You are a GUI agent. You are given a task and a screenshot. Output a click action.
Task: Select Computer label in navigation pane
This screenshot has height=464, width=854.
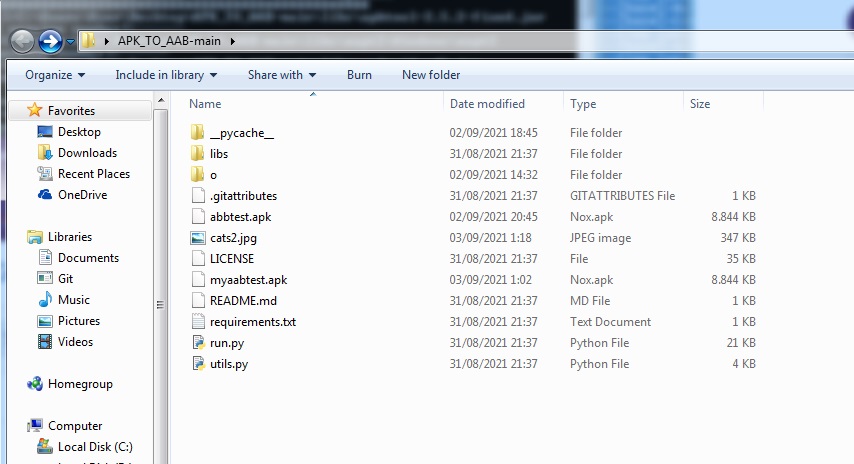[75, 425]
